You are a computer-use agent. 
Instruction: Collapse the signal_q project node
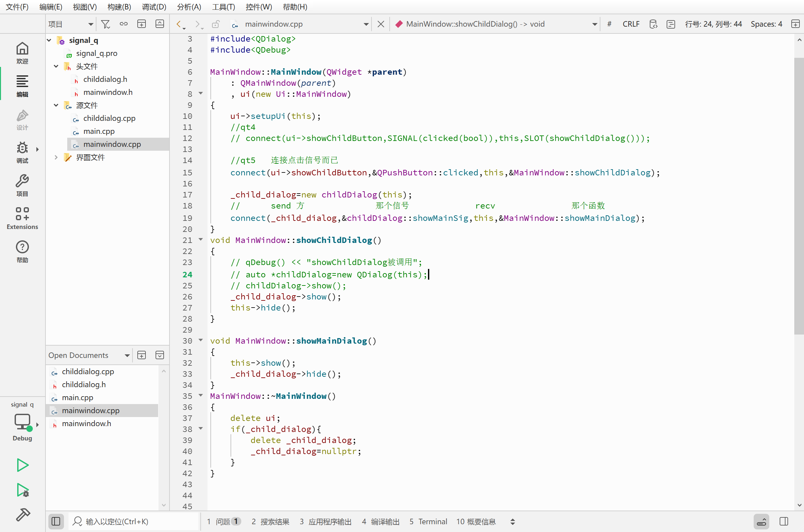(x=49, y=40)
